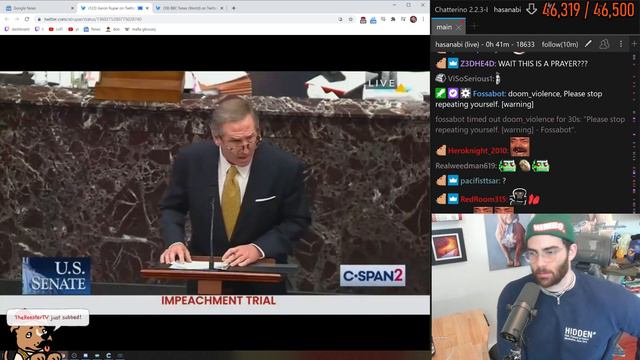Open the yt bookmark
The image size is (640, 360).
(x=73, y=29)
